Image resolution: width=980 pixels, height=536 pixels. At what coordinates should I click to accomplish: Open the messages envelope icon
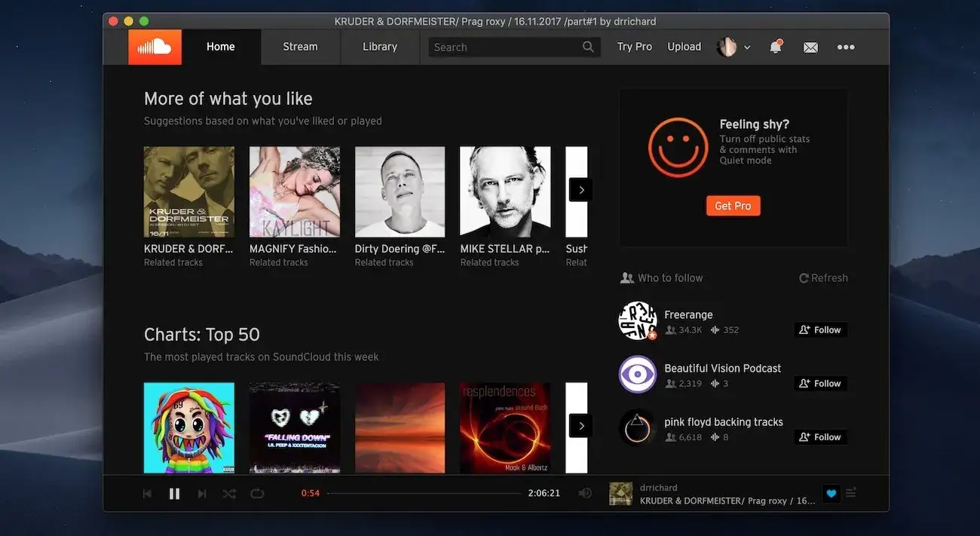pos(810,47)
